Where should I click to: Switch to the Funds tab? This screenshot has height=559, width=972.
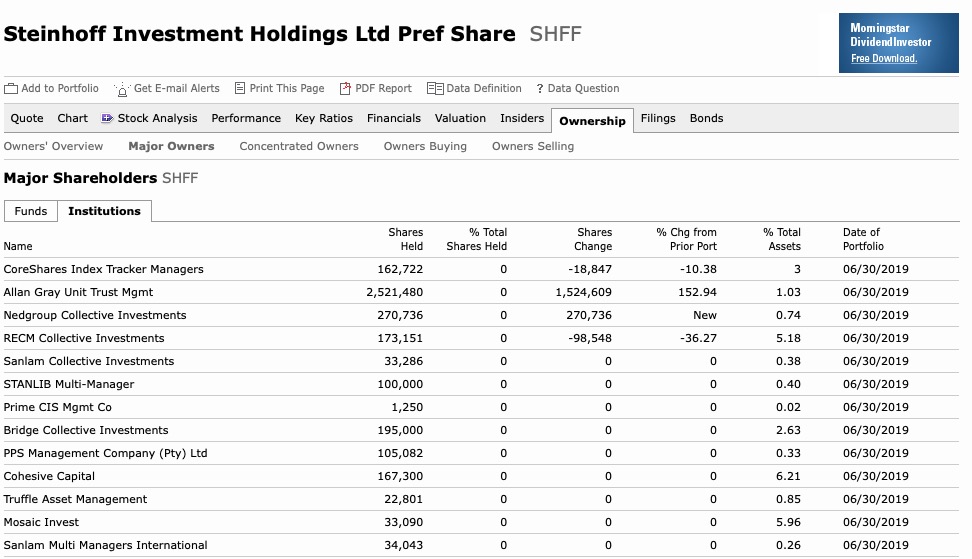[x=31, y=211]
